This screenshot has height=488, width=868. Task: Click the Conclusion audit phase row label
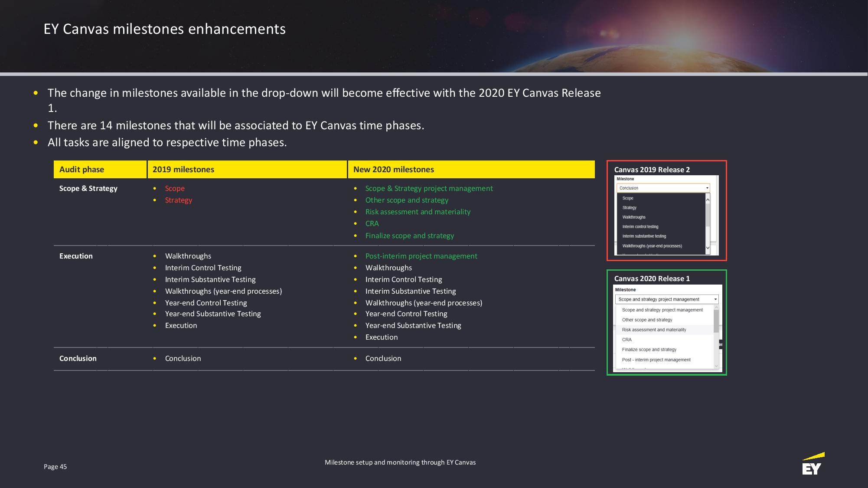coord(78,358)
